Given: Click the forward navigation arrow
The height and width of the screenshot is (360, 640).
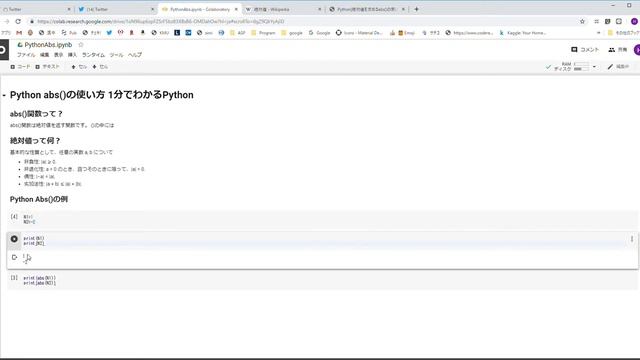Looking at the screenshot, I should pyautogui.click(x=7, y=21).
